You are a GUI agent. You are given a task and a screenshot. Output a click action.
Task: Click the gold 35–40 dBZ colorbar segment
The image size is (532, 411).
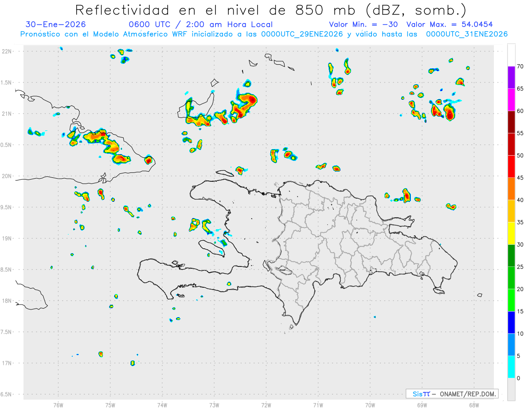coord(511,211)
